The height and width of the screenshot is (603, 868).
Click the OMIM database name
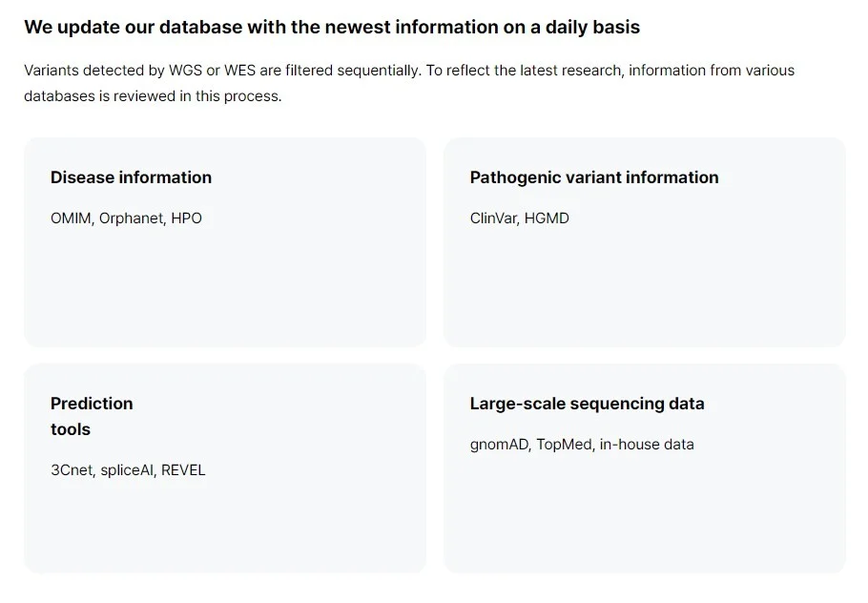71,218
